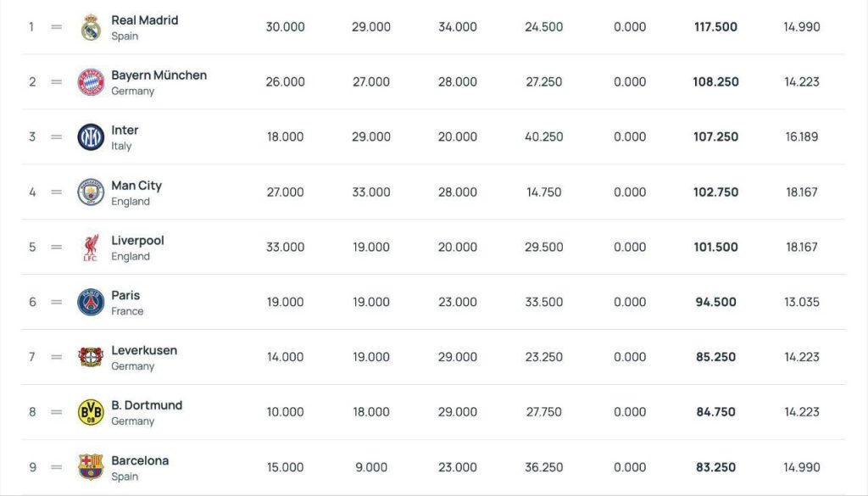
Task: Click the Real Madrid club crest
Action: pos(91,27)
